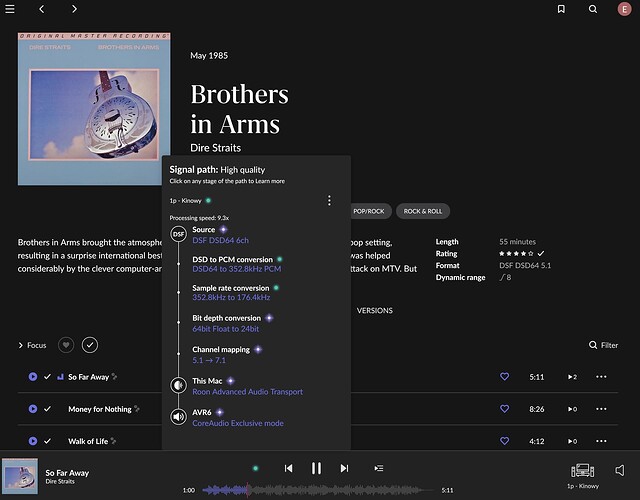Open the hamburger navigation menu
This screenshot has width=640, height=500.
tap(10, 9)
